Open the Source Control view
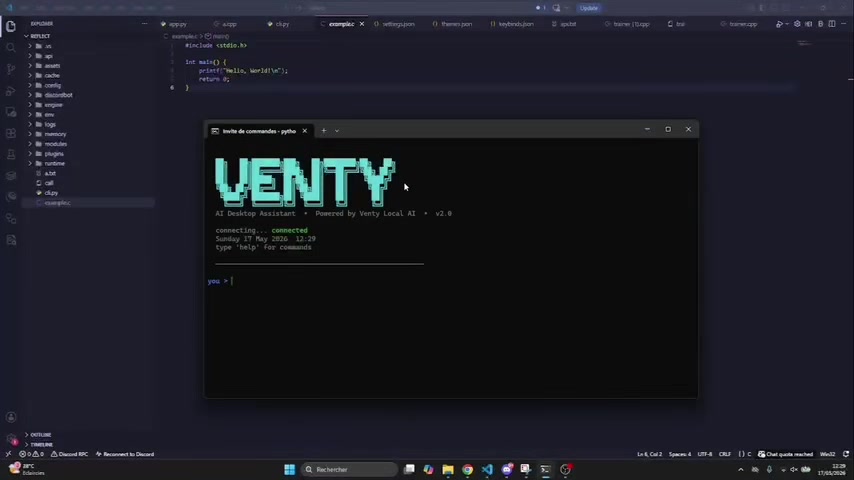Viewport: 854px width, 480px height. [x=11, y=69]
